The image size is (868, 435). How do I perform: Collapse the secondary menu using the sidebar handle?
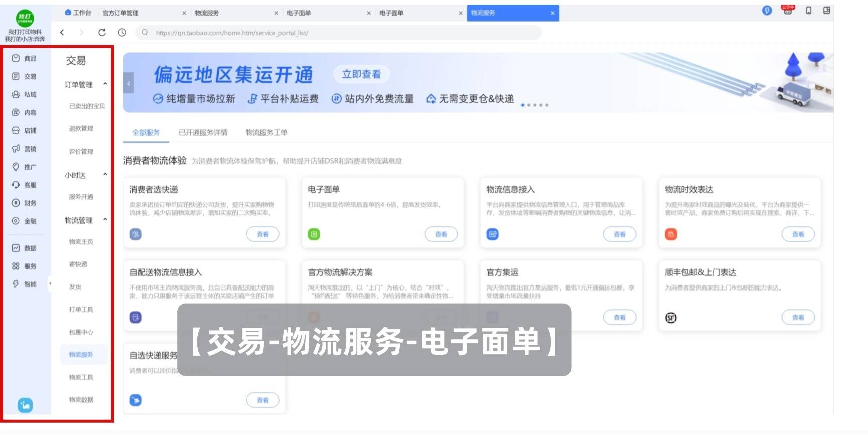pos(50,284)
